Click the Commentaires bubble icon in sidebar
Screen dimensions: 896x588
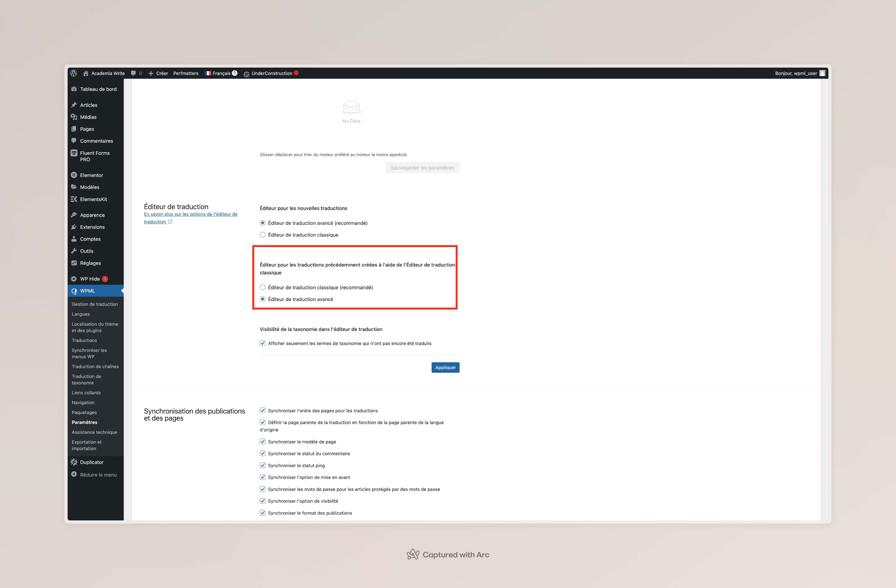(x=74, y=141)
